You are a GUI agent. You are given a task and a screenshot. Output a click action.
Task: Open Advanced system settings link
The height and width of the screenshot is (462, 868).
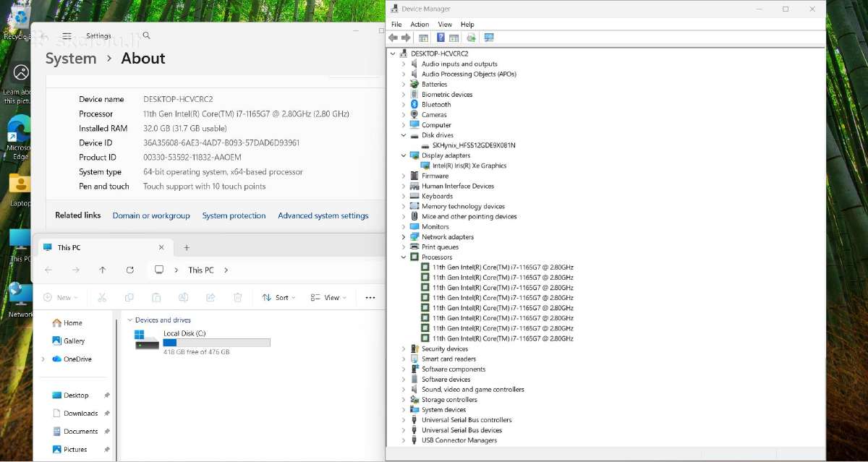coord(323,215)
